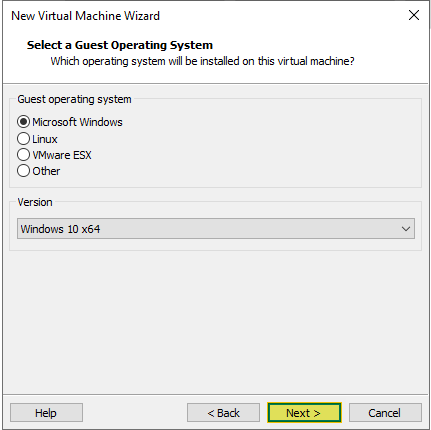Click the Help button
The height and width of the screenshot is (430, 431).
pos(46,413)
